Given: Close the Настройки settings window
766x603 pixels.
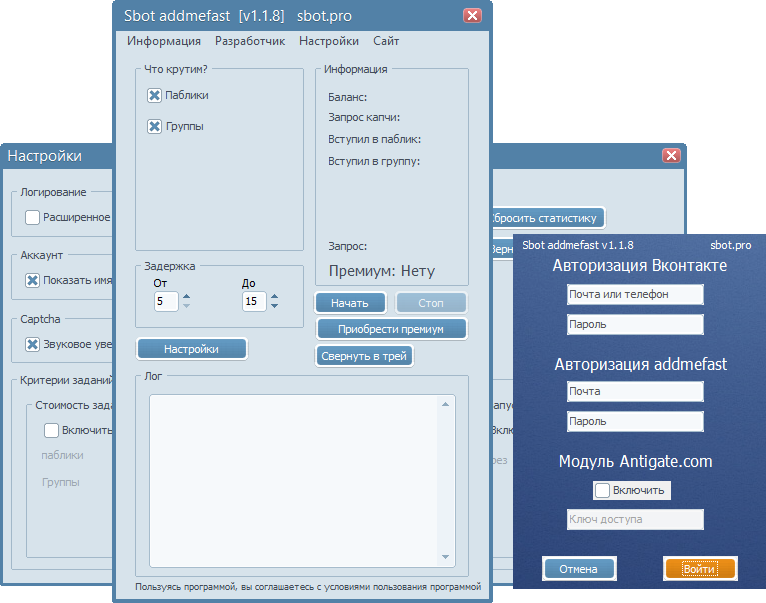Looking at the screenshot, I should [671, 155].
